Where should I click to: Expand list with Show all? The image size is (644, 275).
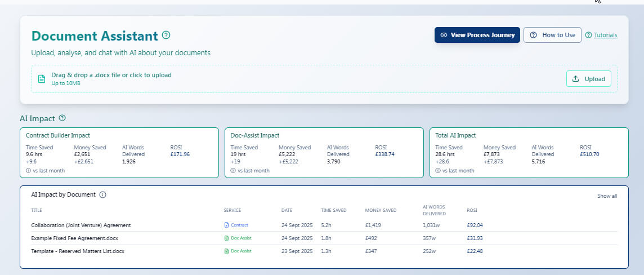tap(607, 196)
